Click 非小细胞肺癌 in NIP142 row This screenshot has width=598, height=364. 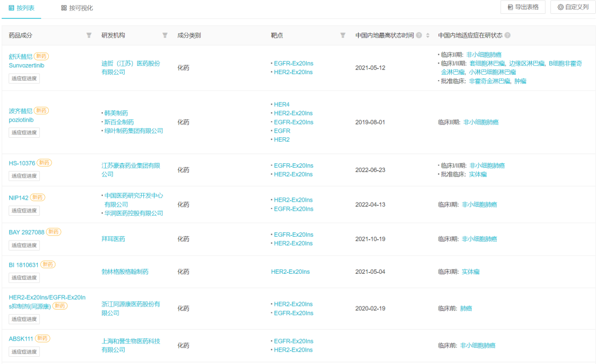click(480, 205)
